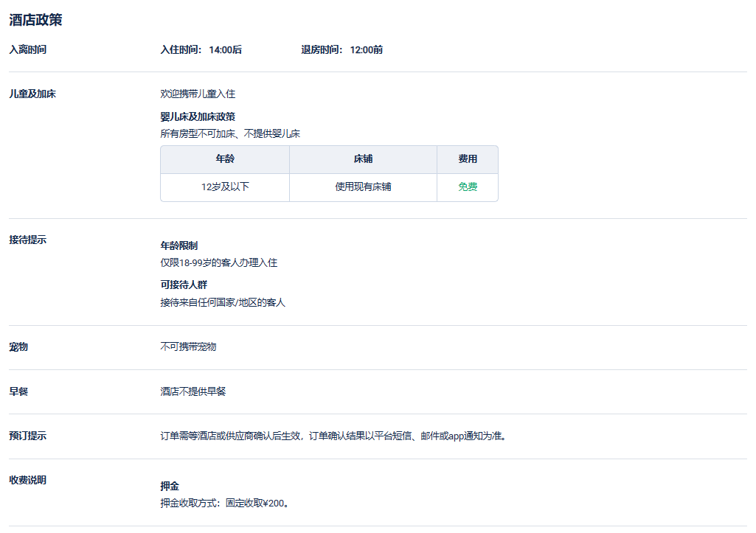Click the 婴儿床及加床政策 subheading
Screen dimensions: 756x533
coord(198,116)
